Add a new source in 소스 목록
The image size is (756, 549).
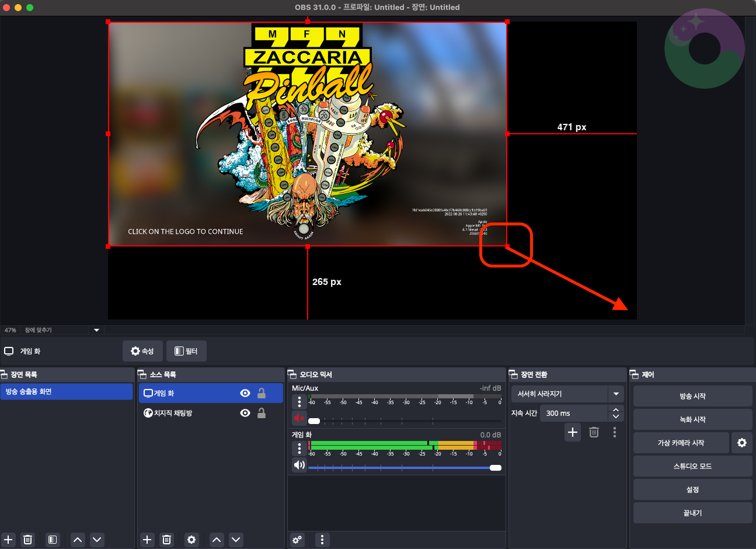pos(147,540)
